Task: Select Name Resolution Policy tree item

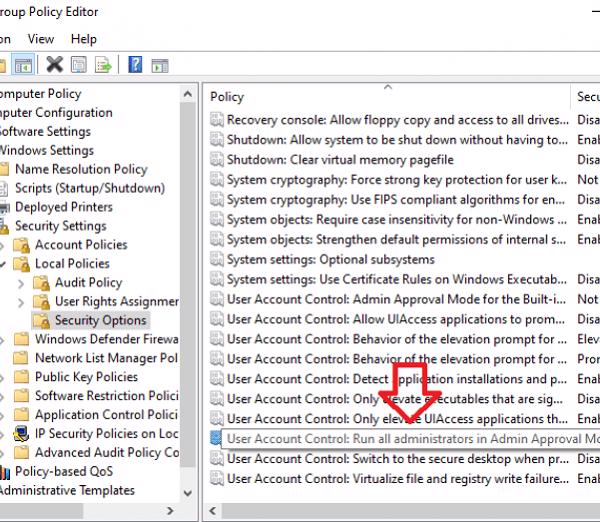Action: coord(81,169)
